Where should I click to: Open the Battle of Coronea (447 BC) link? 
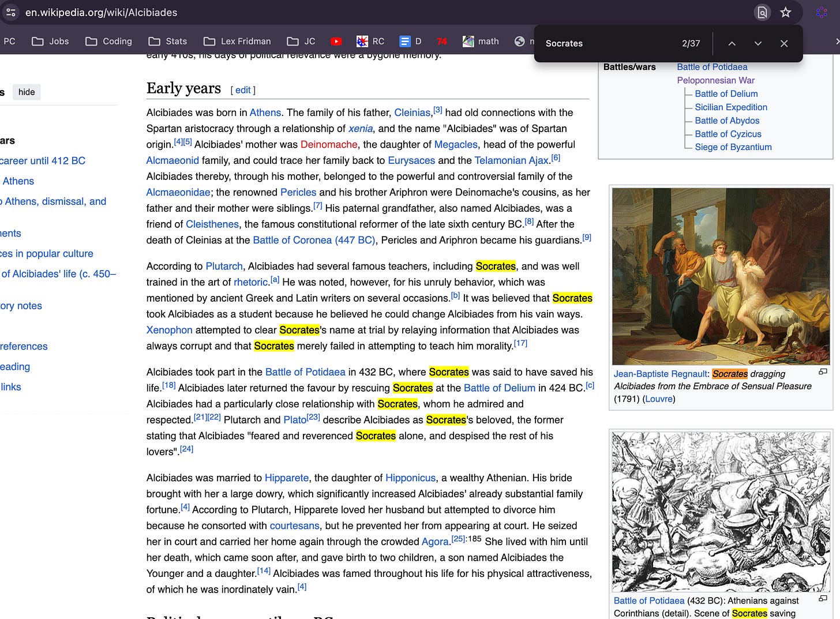pyautogui.click(x=314, y=240)
